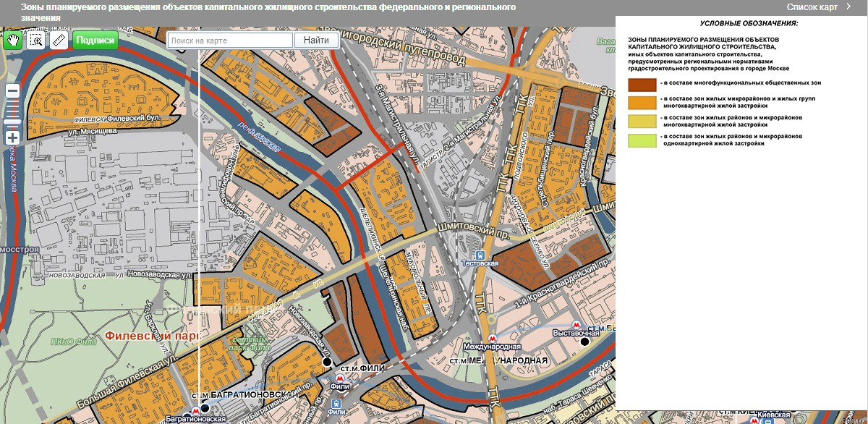Focus the Поиск на карте search field
The height and width of the screenshot is (424, 868).
230,41
